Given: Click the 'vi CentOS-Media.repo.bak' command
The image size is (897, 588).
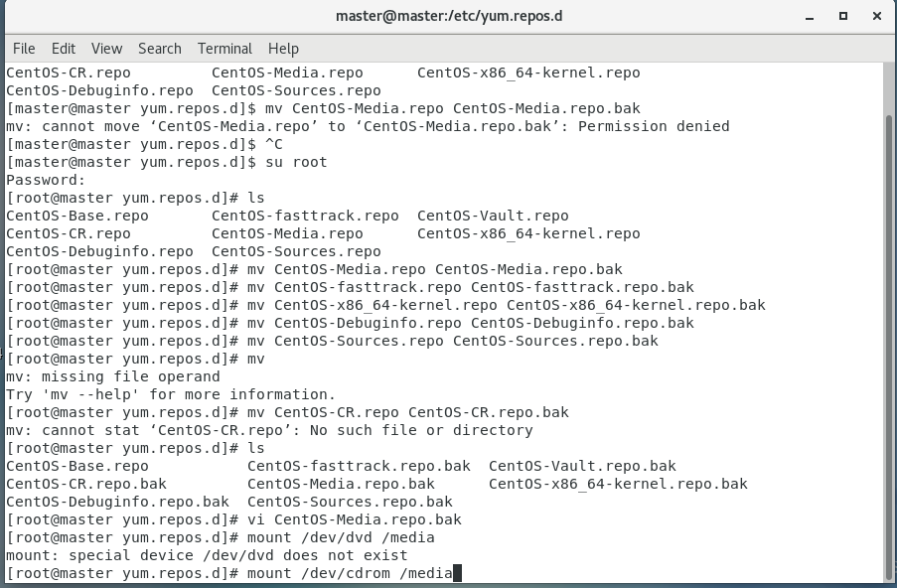Looking at the screenshot, I should [x=354, y=519].
